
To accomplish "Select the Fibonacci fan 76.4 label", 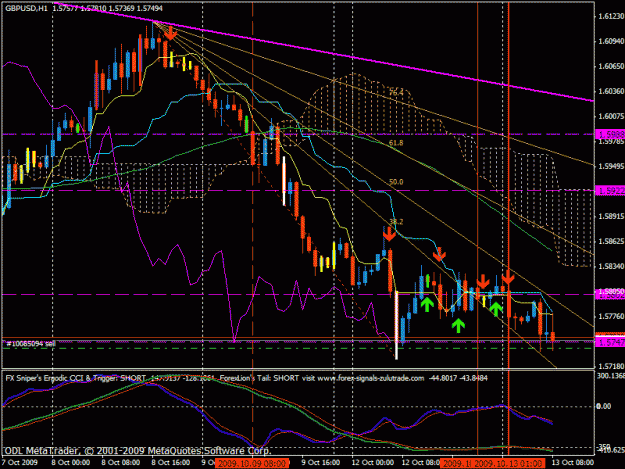I will (x=396, y=92).
